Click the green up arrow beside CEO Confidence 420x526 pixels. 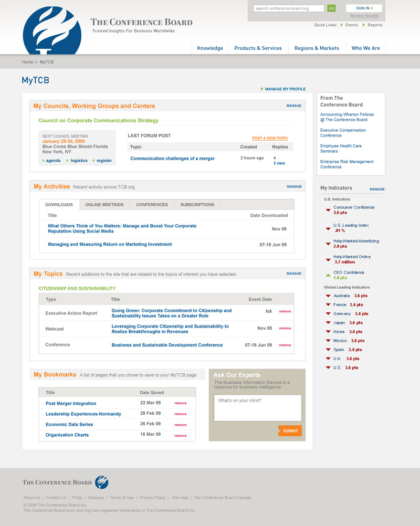pyautogui.click(x=328, y=275)
